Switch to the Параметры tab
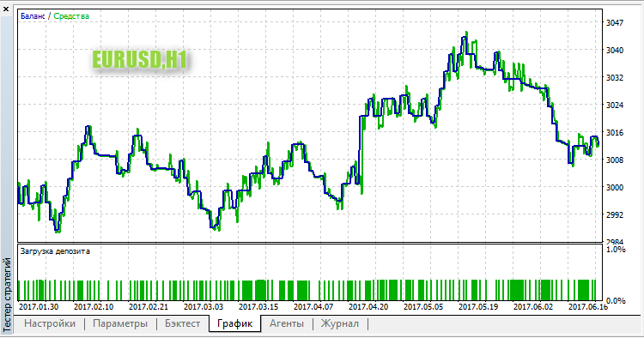Image resolution: width=644 pixels, height=338 pixels. tap(120, 323)
